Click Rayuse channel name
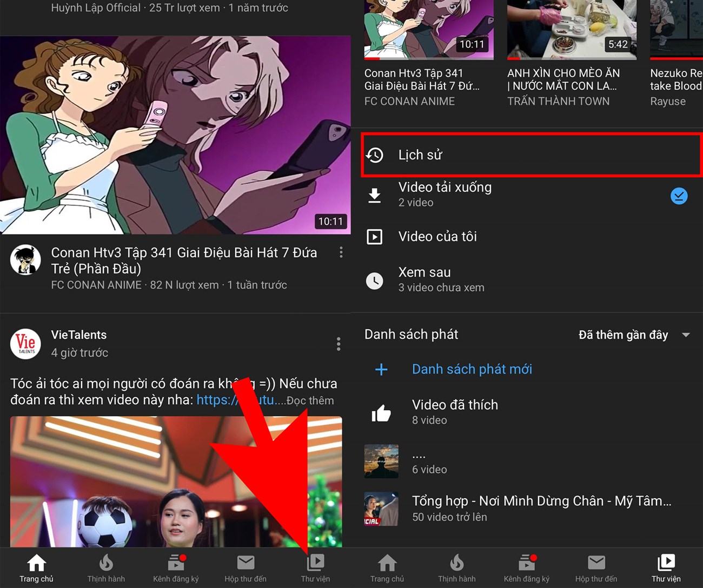The image size is (703, 588). pos(668,102)
